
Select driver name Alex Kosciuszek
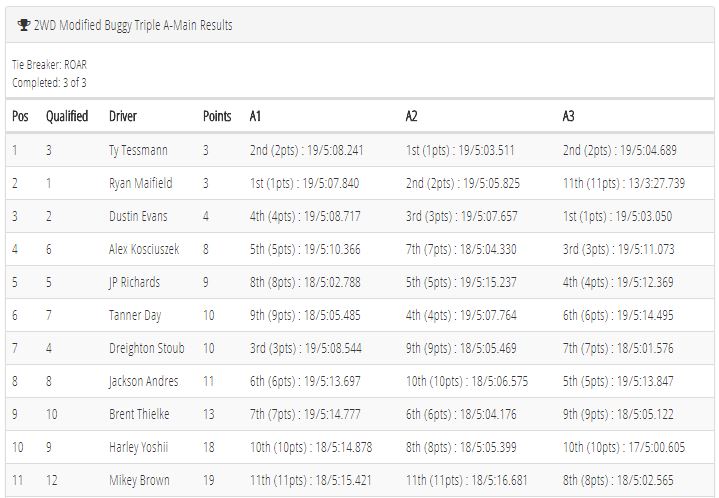pyautogui.click(x=144, y=249)
